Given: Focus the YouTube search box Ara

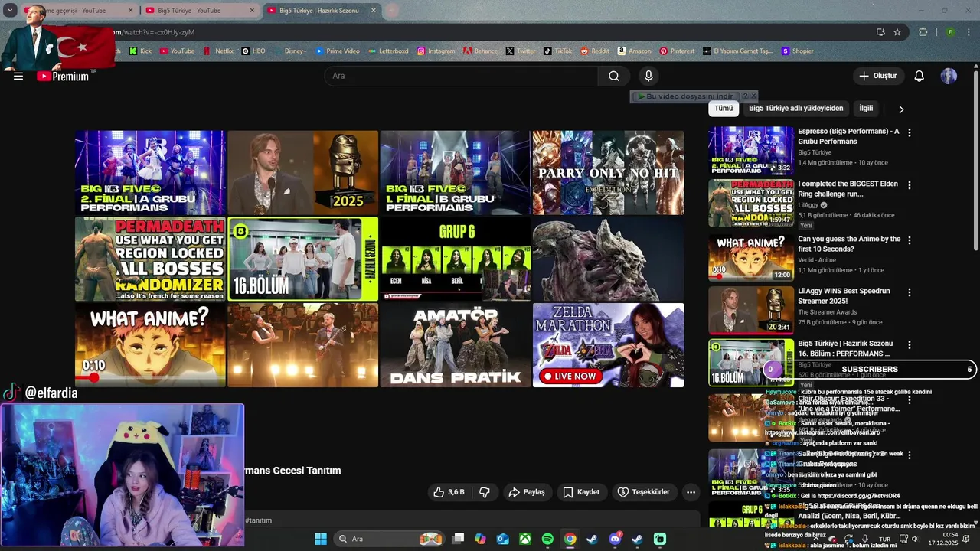Looking at the screenshot, I should (x=461, y=76).
